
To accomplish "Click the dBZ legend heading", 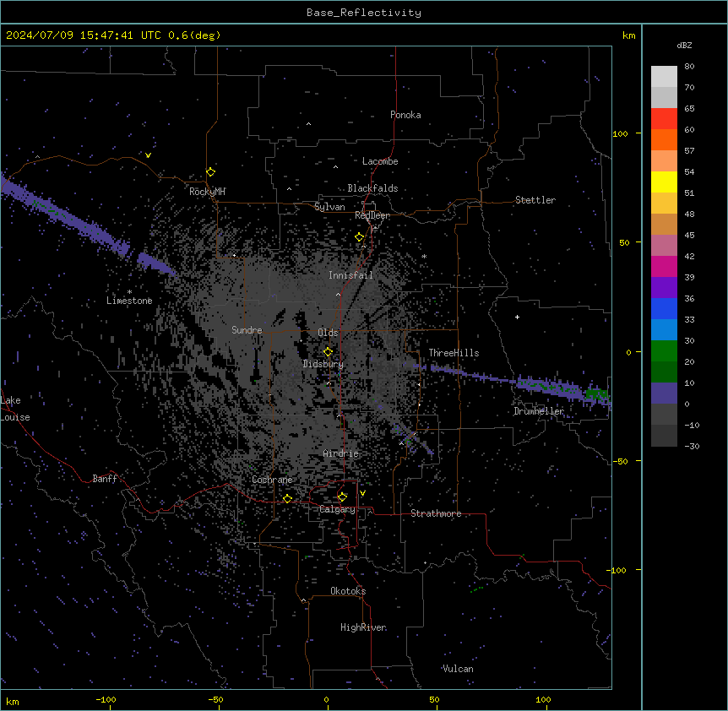I will click(x=684, y=45).
